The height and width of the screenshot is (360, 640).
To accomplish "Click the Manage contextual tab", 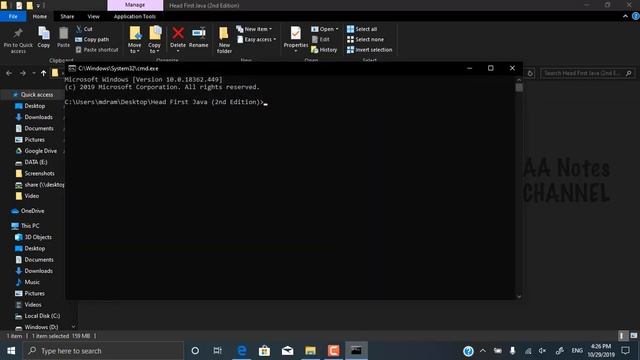I will tap(135, 5).
